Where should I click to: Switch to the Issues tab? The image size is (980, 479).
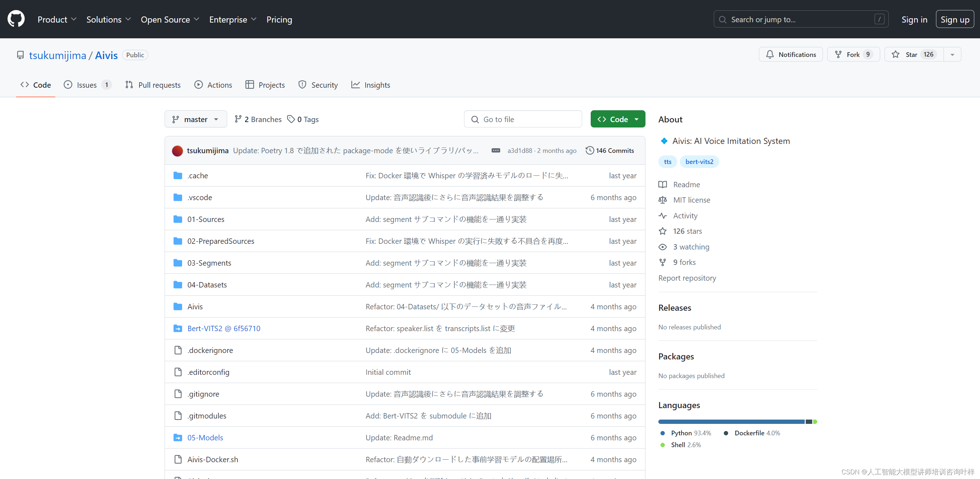87,85
